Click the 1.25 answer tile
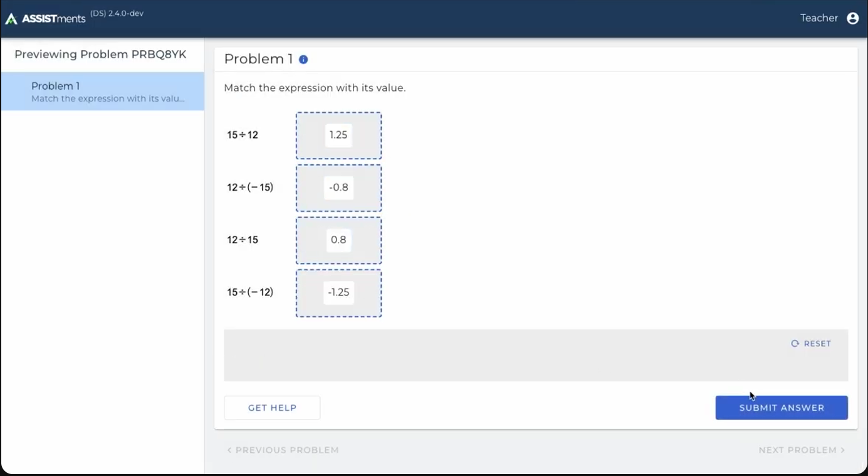Image resolution: width=868 pixels, height=476 pixels. coord(338,135)
